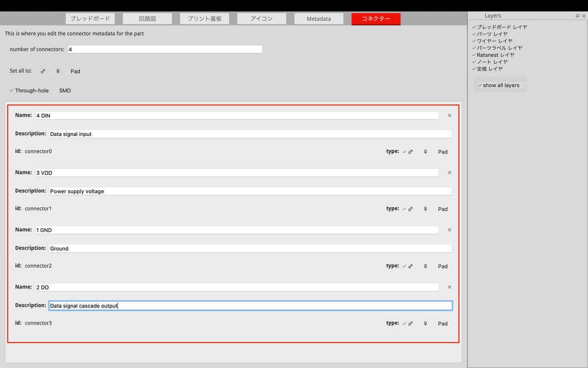The height and width of the screenshot is (368, 588).
Task: Click the connector0 id text
Action: [38, 151]
